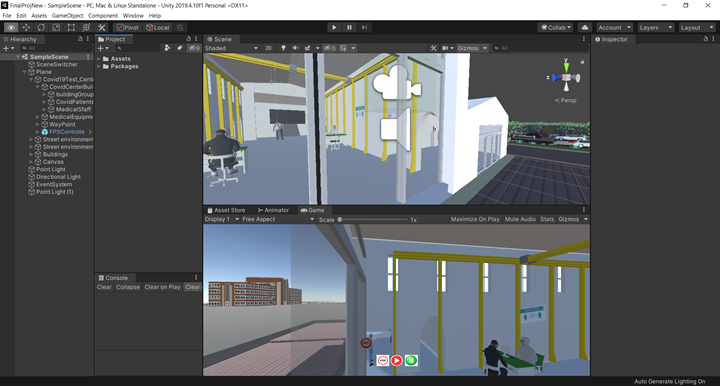
Task: Select the Move tool in toolbar
Action: (26, 28)
